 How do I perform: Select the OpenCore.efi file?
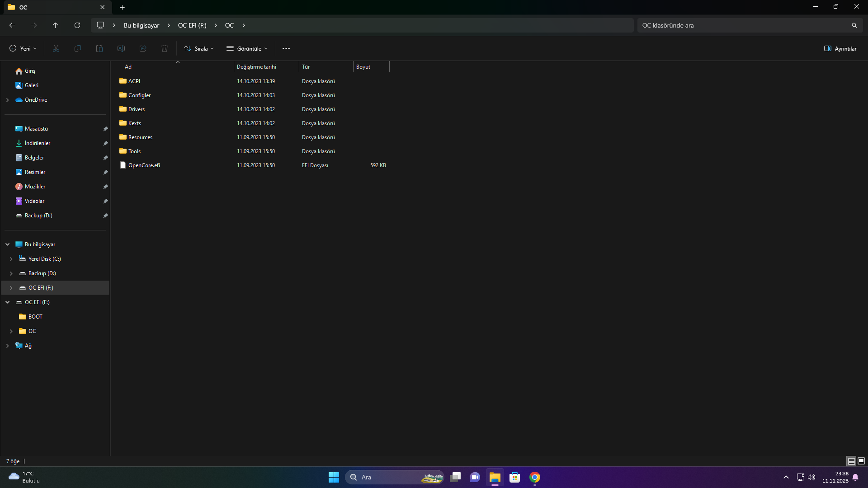tap(144, 165)
